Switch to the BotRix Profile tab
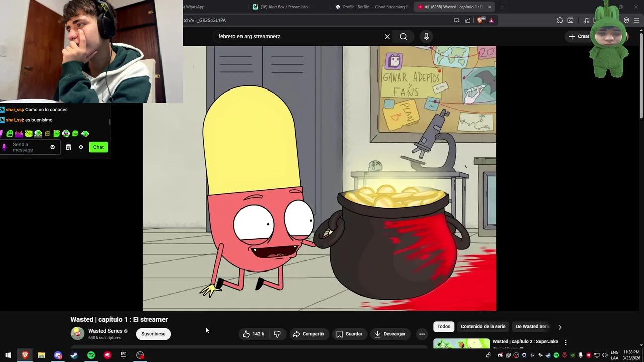Screen dimensions: 644x362 click(x=371, y=7)
